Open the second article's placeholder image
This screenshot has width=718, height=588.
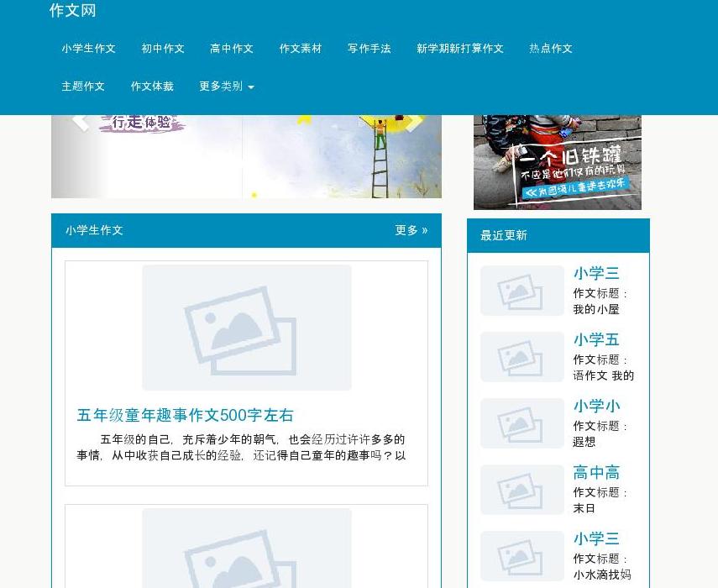point(247,548)
